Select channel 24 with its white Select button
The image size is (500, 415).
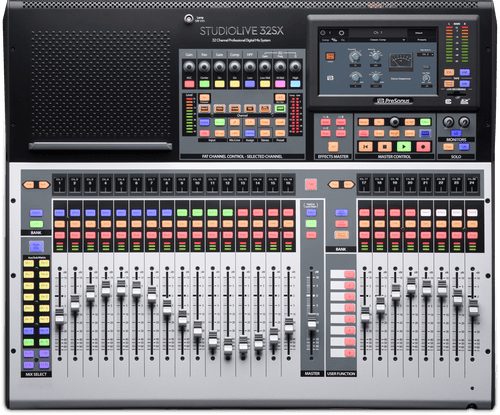click(x=472, y=213)
